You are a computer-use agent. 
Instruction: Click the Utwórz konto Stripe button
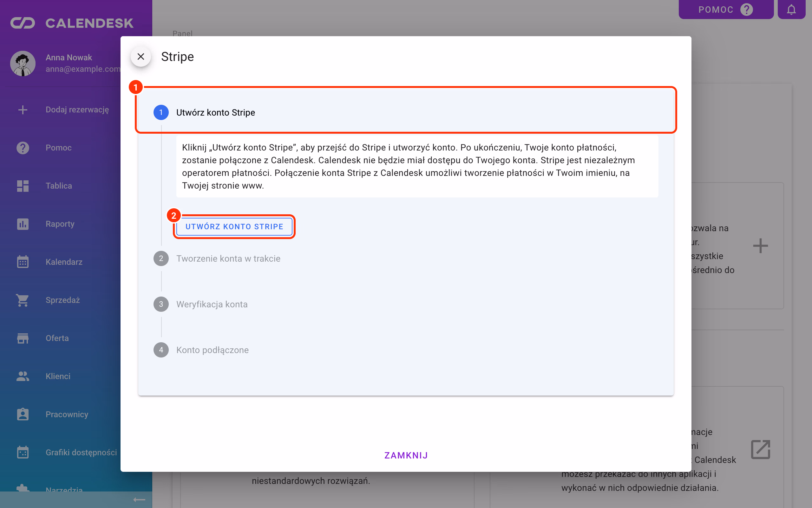coord(234,226)
